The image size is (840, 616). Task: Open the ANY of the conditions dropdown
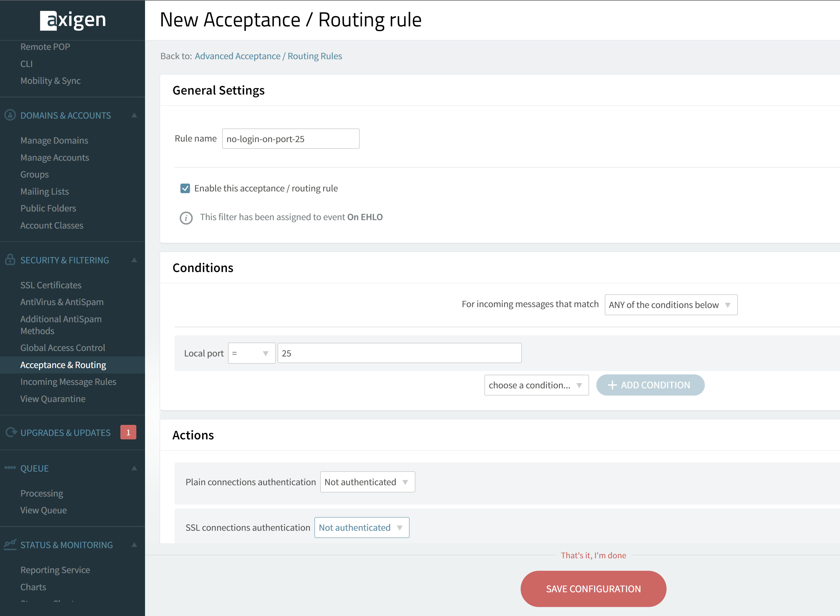[671, 305]
